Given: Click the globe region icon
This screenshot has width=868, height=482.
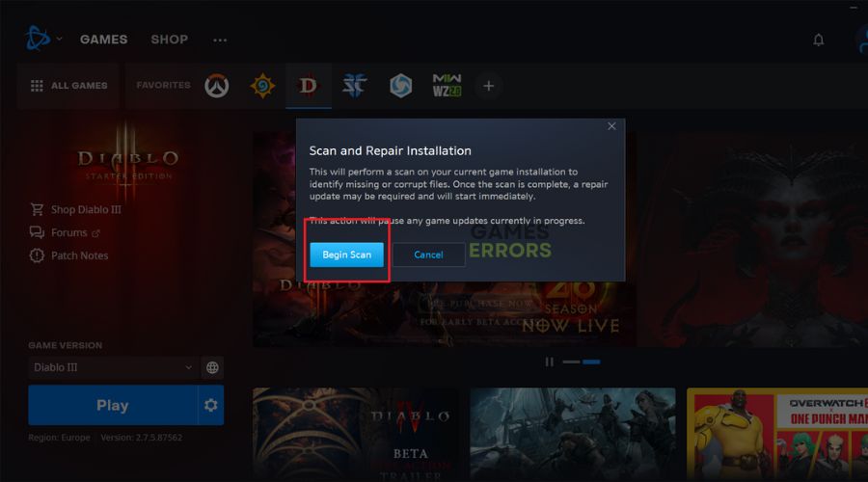Looking at the screenshot, I should click(212, 367).
